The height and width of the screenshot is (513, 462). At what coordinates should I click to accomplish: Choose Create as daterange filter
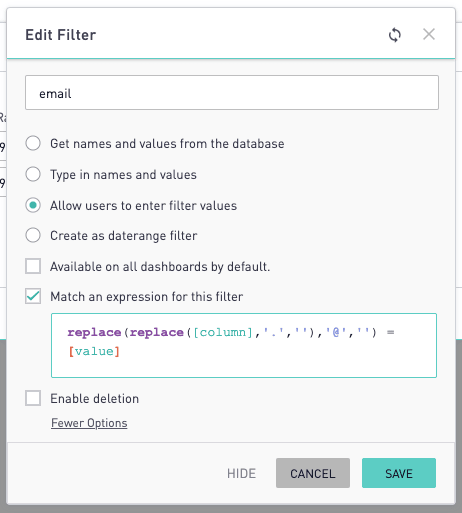(33, 235)
